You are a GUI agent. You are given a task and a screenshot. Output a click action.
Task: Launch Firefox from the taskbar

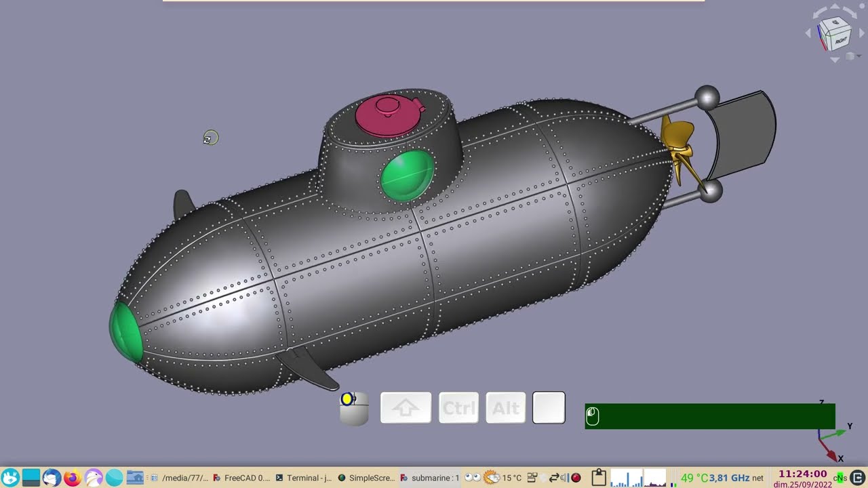click(x=73, y=478)
